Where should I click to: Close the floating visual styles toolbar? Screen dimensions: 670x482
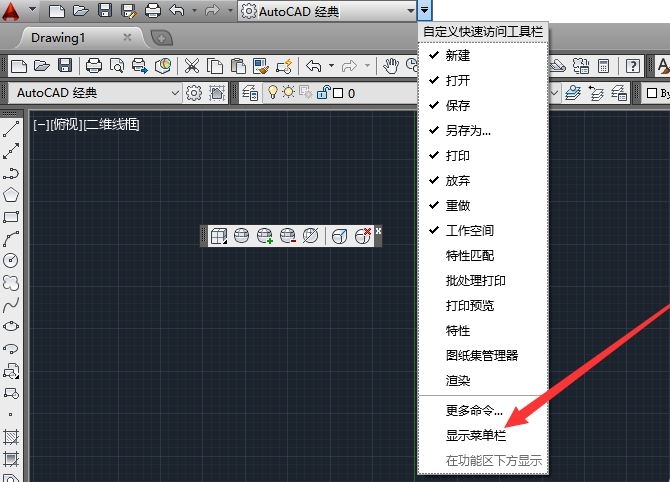[x=378, y=231]
